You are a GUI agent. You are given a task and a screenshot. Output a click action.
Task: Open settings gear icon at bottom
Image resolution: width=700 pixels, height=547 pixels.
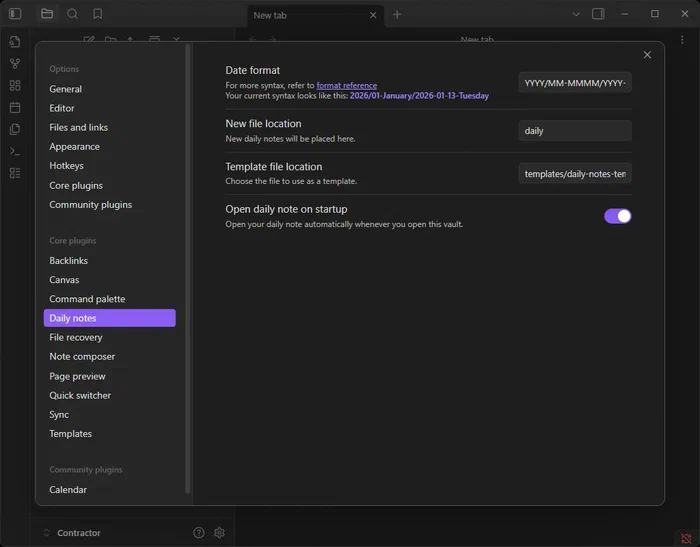[x=219, y=532]
